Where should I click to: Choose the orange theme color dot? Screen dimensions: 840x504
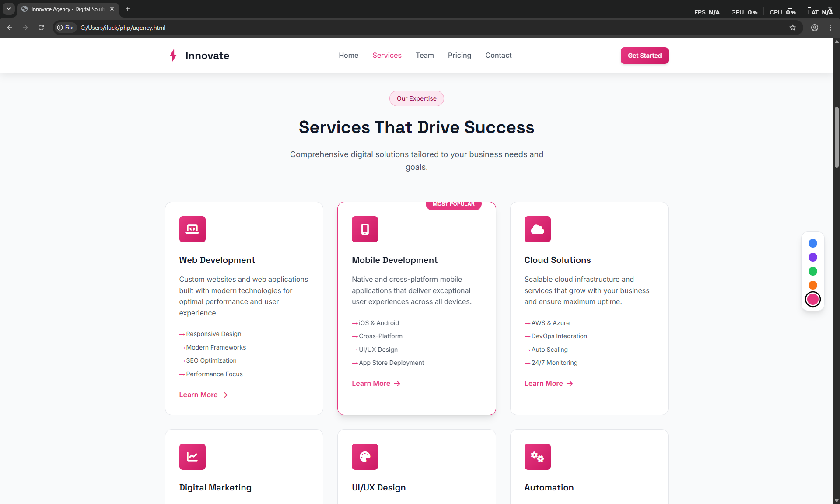point(812,285)
